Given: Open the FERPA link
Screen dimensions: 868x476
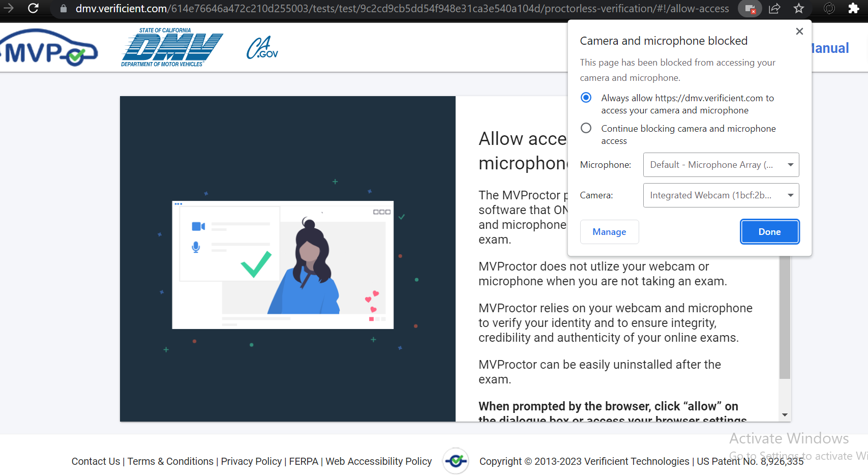Looking at the screenshot, I should (304, 461).
